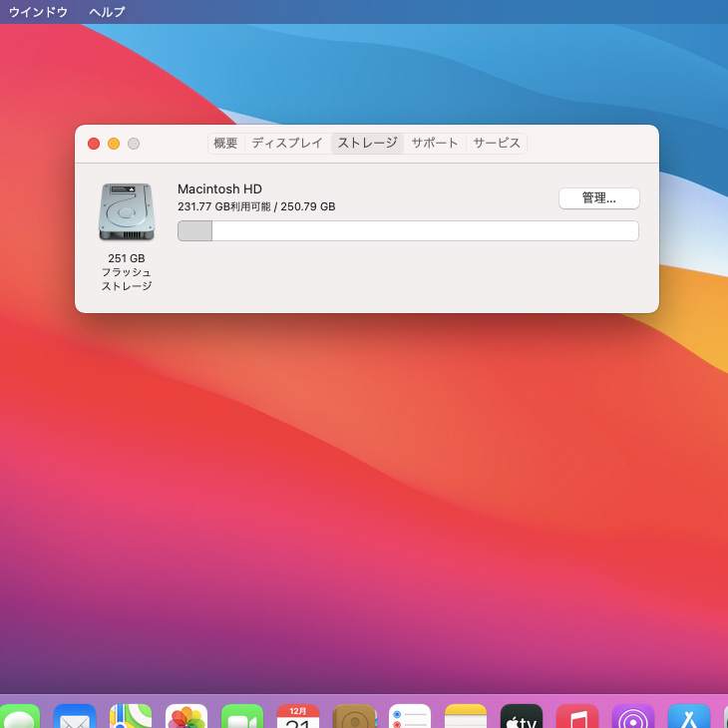Launch Music from the dock
Screen dimensions: 728x728
tap(577, 718)
